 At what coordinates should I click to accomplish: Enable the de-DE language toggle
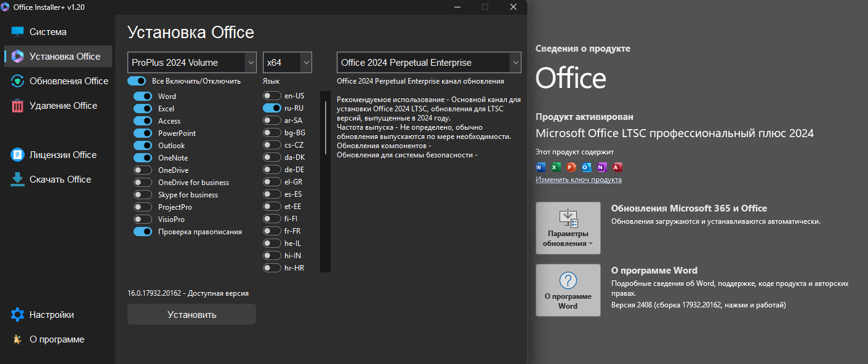272,170
